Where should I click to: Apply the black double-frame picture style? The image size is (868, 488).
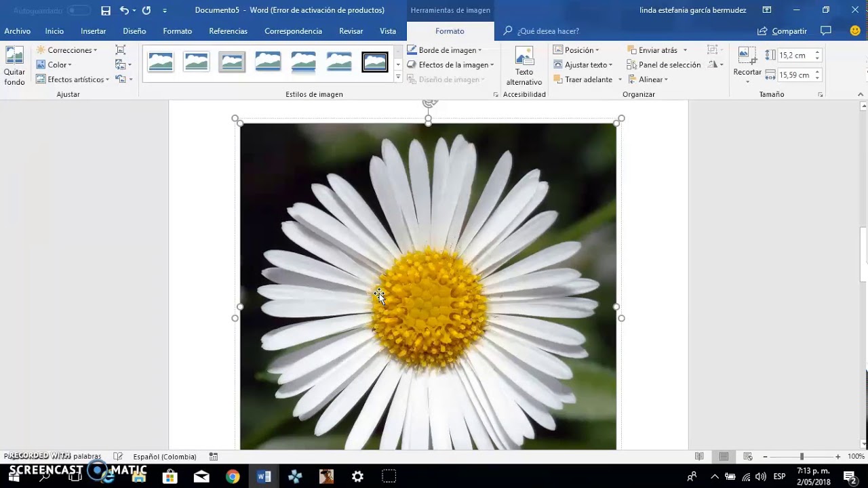[375, 62]
